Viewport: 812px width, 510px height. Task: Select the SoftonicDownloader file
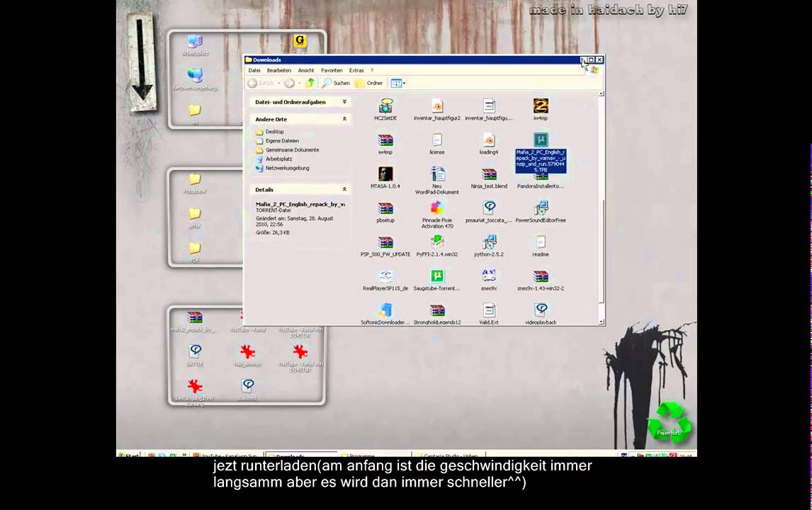click(x=385, y=314)
